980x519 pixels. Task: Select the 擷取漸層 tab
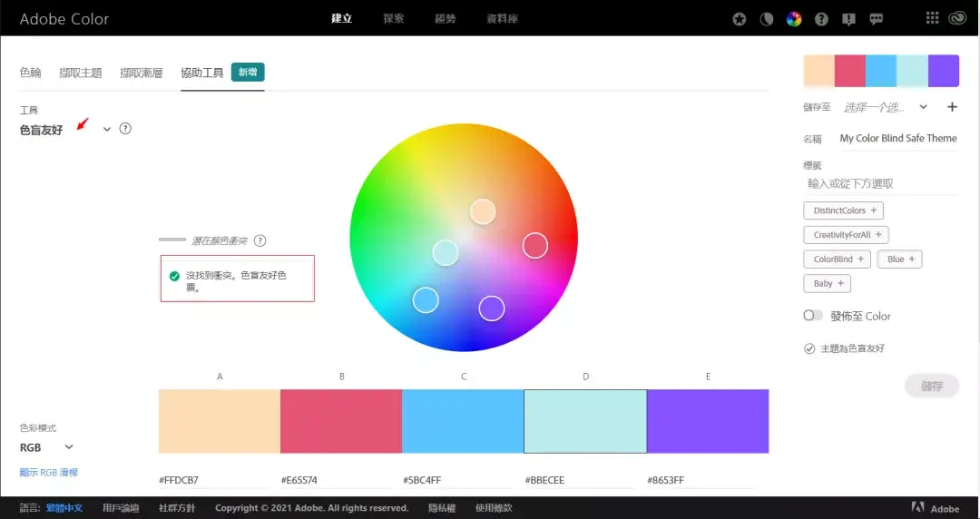[x=142, y=73]
